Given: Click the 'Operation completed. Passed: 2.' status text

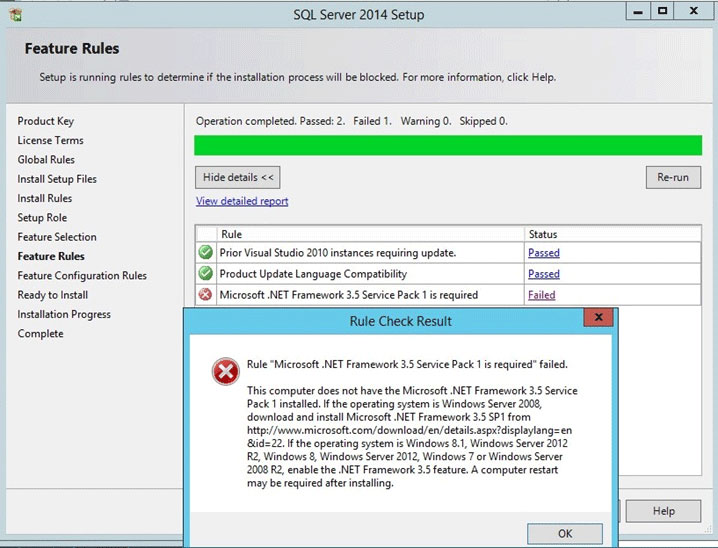Looking at the screenshot, I should click(x=270, y=121).
